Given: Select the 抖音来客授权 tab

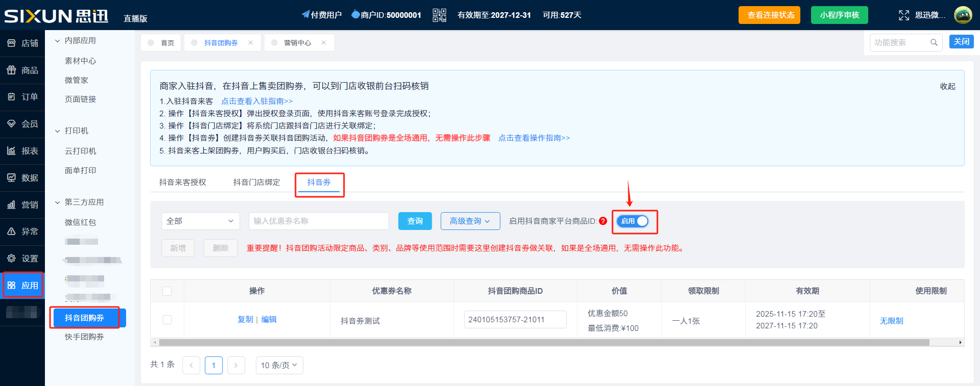Looking at the screenshot, I should pos(183,183).
